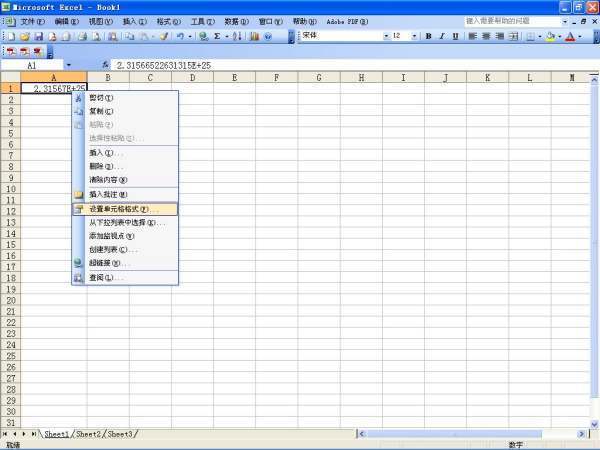Click the fill color bucket swatch
600x450 pixels.
tap(549, 36)
